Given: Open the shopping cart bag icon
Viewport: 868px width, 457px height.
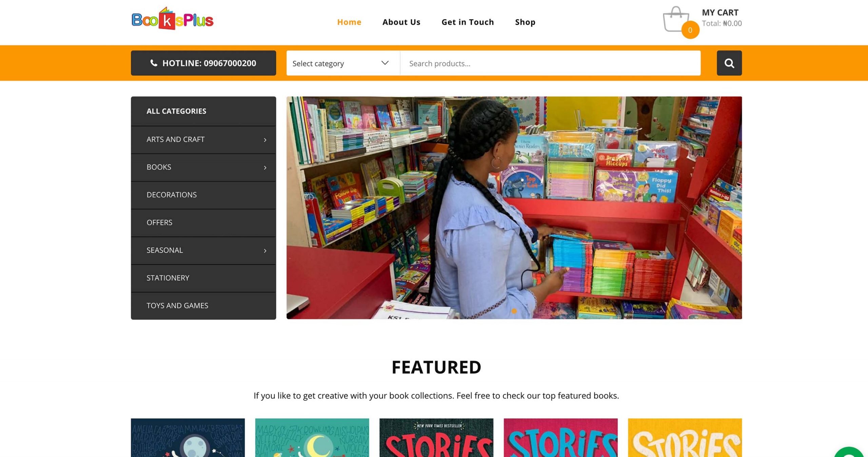Looking at the screenshot, I should click(675, 19).
